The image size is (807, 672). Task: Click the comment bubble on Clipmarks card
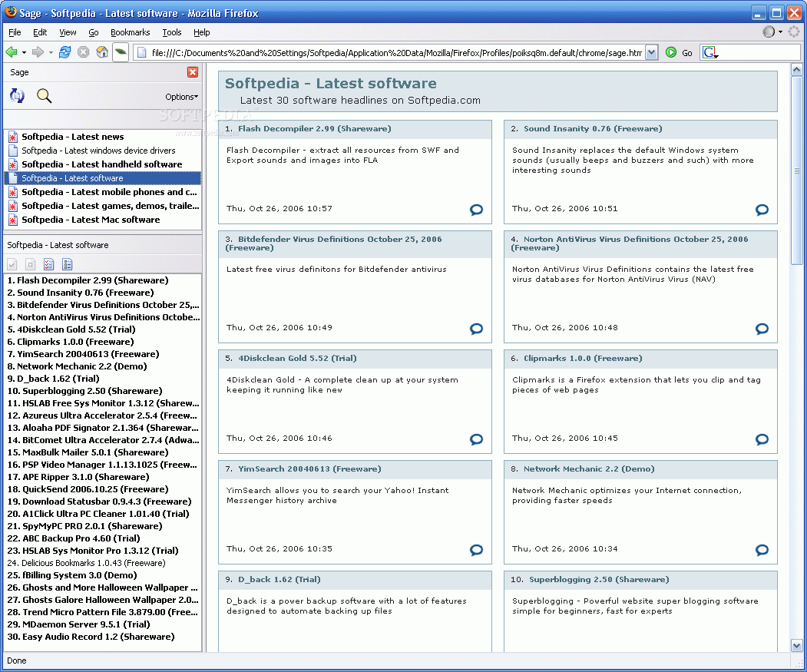click(762, 439)
